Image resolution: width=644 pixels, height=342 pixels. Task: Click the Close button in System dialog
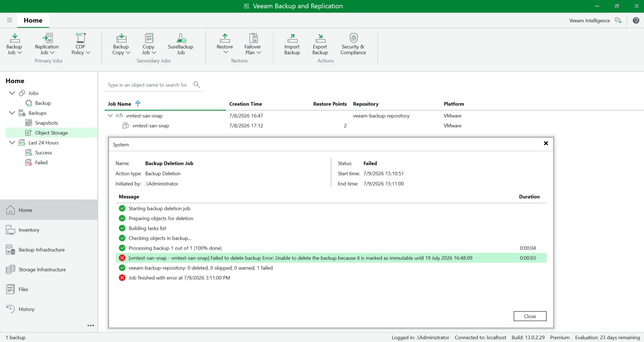tap(530, 316)
